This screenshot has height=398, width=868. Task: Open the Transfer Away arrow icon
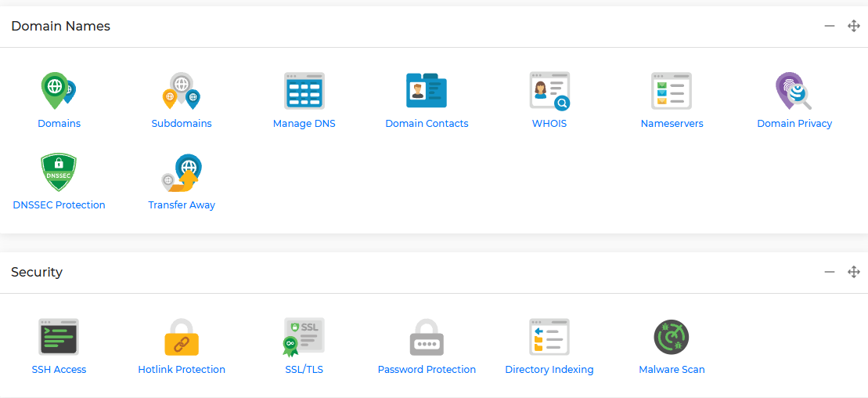(x=181, y=172)
